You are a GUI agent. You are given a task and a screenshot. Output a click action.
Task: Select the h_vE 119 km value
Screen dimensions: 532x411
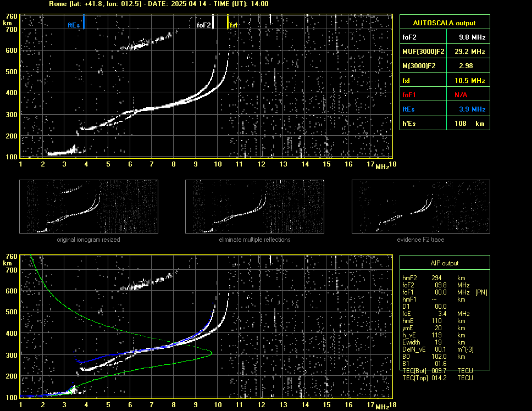(436, 335)
